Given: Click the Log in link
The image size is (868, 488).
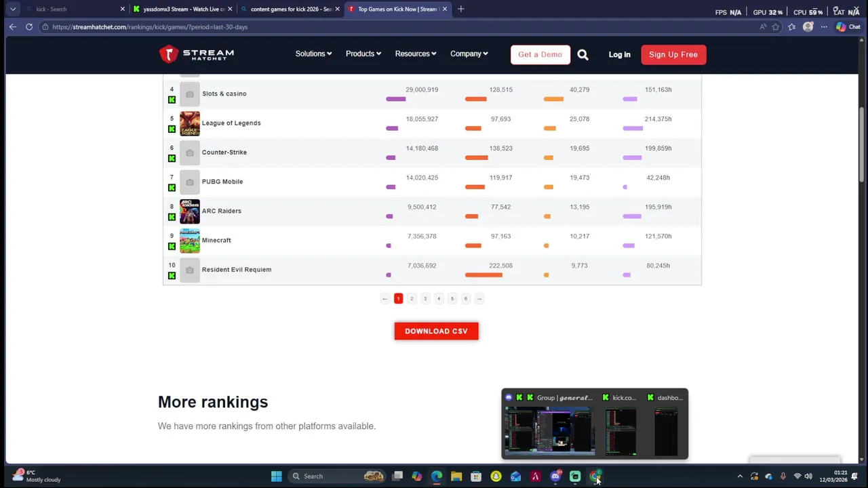Looking at the screenshot, I should click(x=619, y=55).
